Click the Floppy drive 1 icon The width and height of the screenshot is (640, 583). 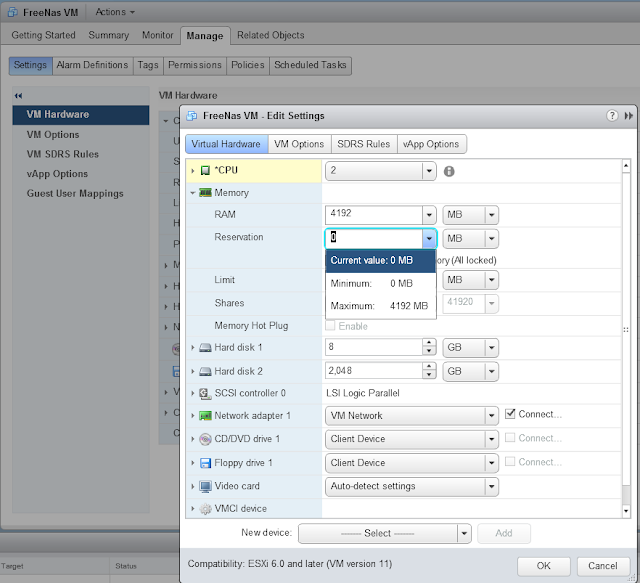[205, 463]
